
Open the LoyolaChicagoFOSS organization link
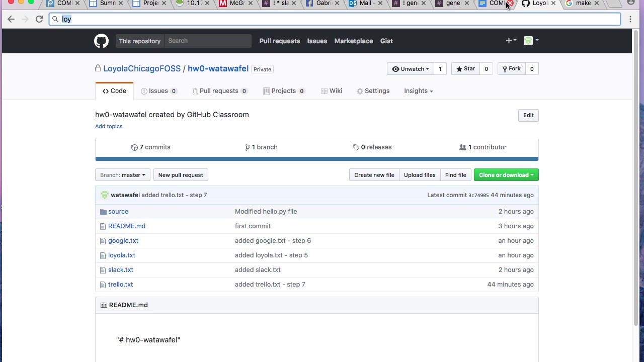coord(142,69)
